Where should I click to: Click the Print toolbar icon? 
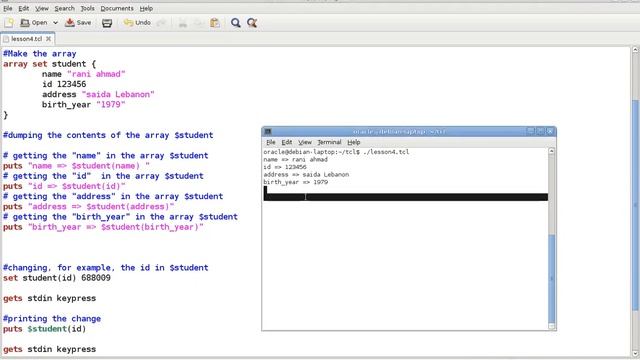click(x=107, y=23)
